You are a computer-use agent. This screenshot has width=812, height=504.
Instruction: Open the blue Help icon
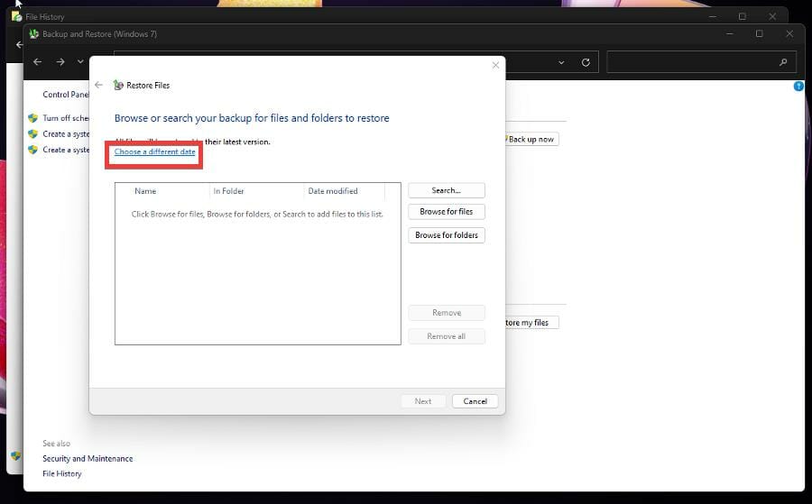pyautogui.click(x=798, y=87)
